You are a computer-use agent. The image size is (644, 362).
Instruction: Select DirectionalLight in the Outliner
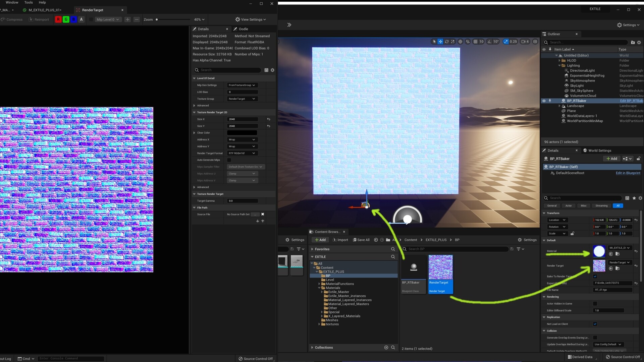[582, 70]
